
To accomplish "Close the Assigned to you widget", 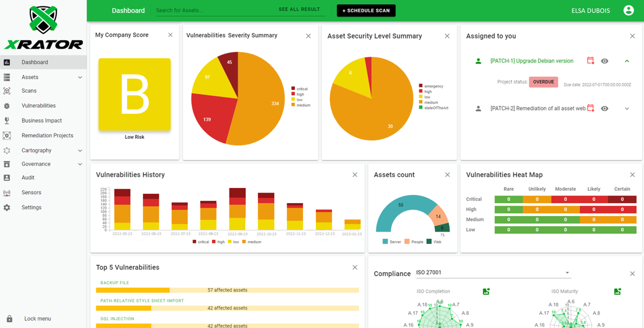I will 632,36.
